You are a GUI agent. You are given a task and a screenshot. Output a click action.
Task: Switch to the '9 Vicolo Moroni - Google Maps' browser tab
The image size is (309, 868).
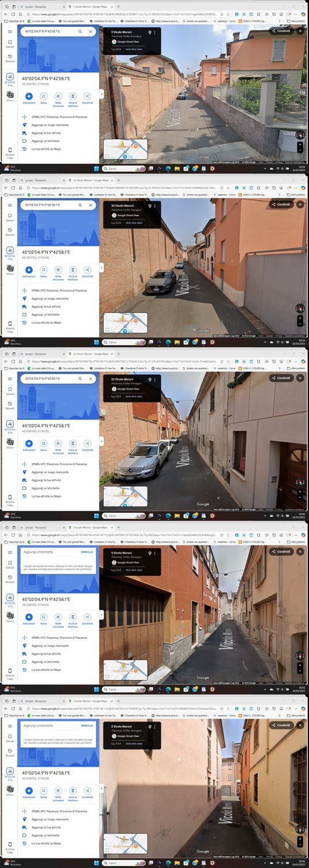90,528
